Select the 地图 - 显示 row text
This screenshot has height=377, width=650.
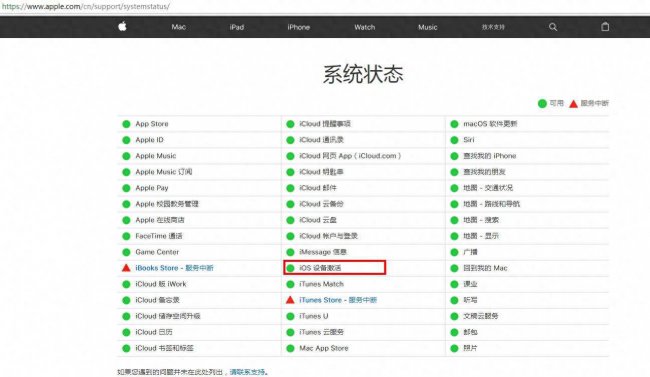point(481,236)
